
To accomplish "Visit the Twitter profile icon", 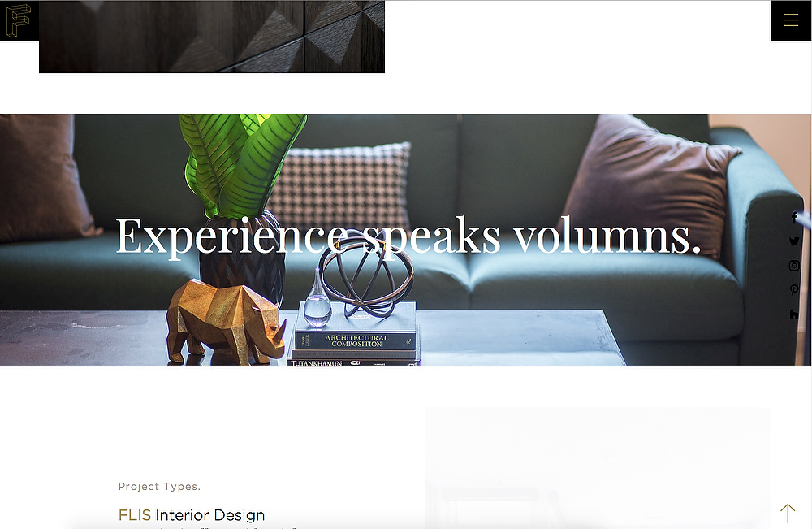I will pos(794,241).
